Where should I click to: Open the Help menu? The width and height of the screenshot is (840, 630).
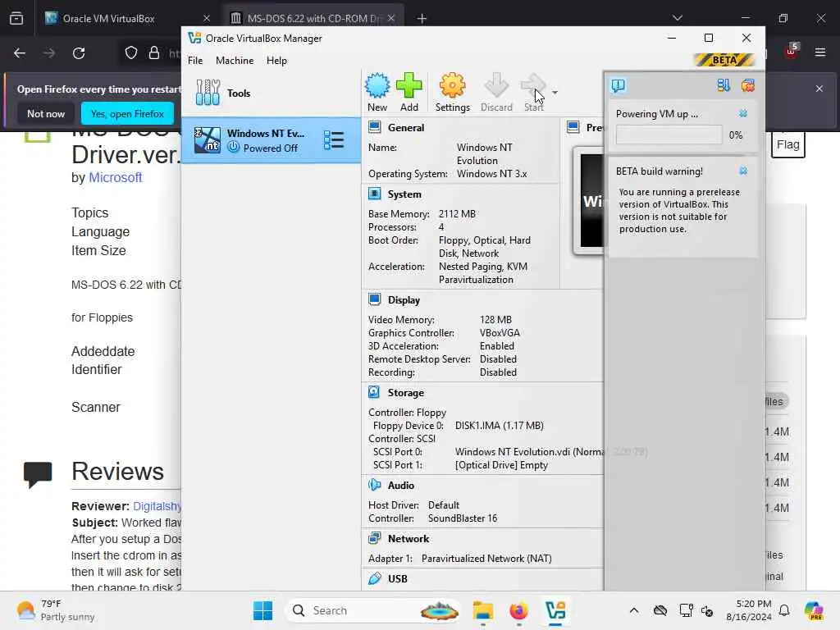point(276,61)
